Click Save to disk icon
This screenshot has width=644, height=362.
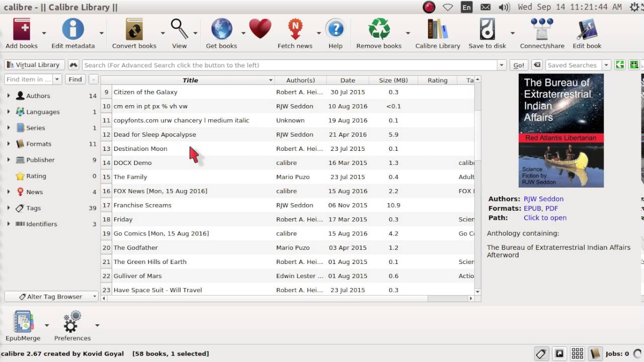(x=487, y=29)
